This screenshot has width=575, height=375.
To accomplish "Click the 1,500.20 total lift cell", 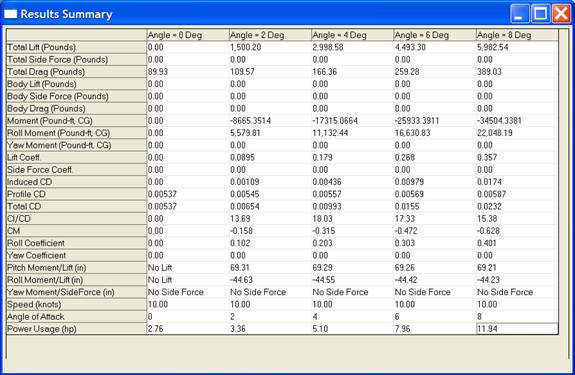I will 270,47.
